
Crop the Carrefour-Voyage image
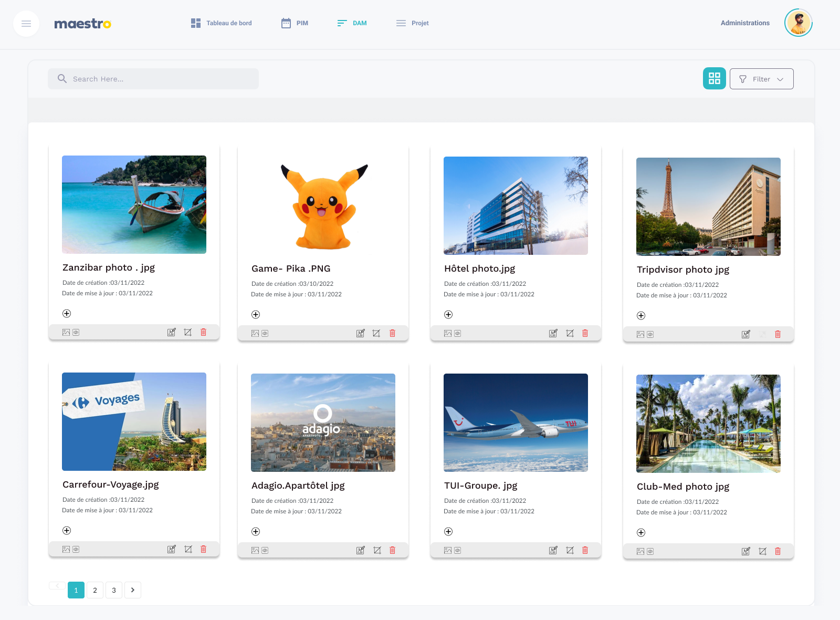(x=188, y=549)
